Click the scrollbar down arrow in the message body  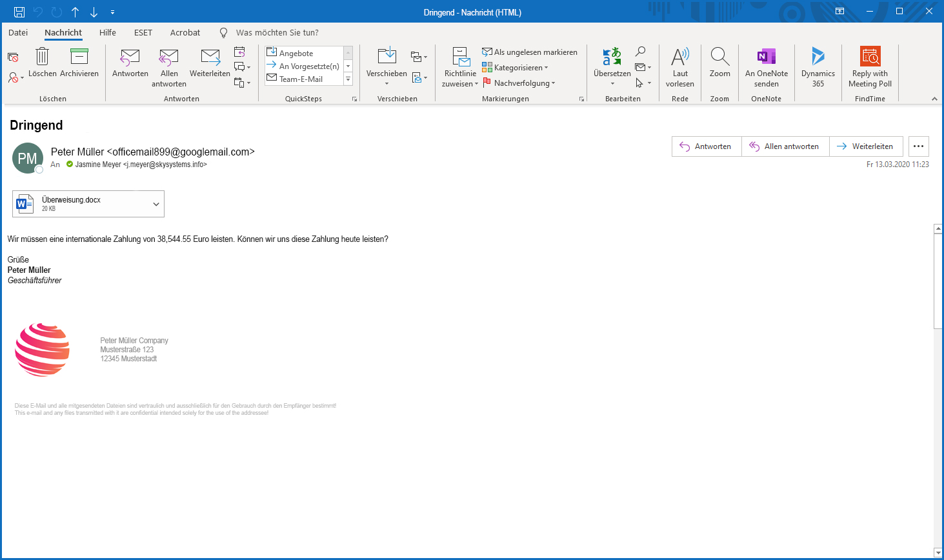[x=938, y=553]
